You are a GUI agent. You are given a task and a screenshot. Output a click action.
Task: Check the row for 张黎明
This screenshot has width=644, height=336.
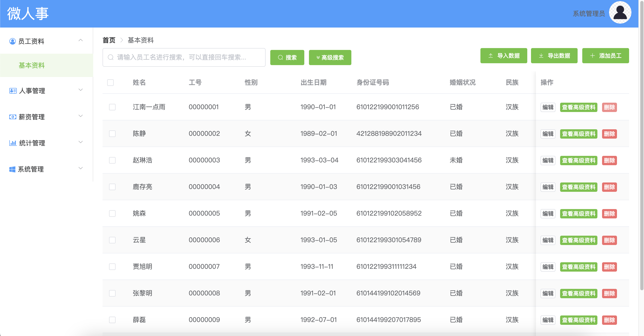click(112, 293)
